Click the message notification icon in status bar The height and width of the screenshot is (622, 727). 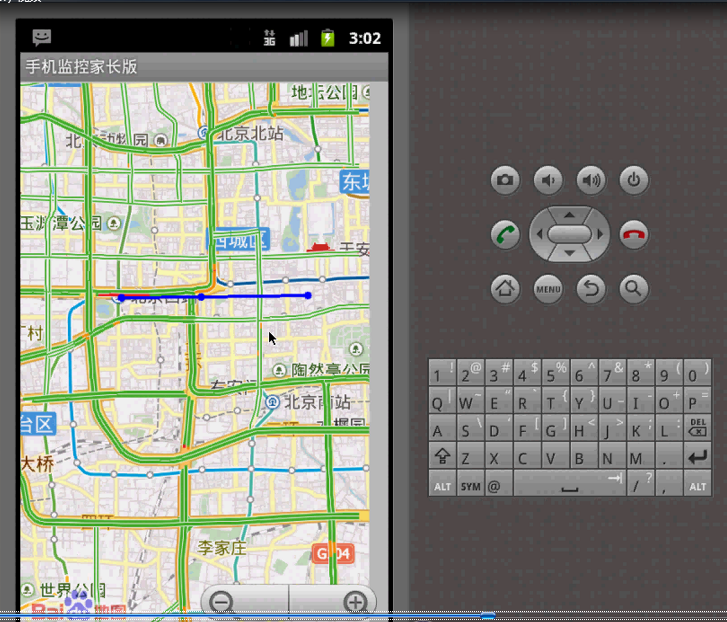coord(42,37)
